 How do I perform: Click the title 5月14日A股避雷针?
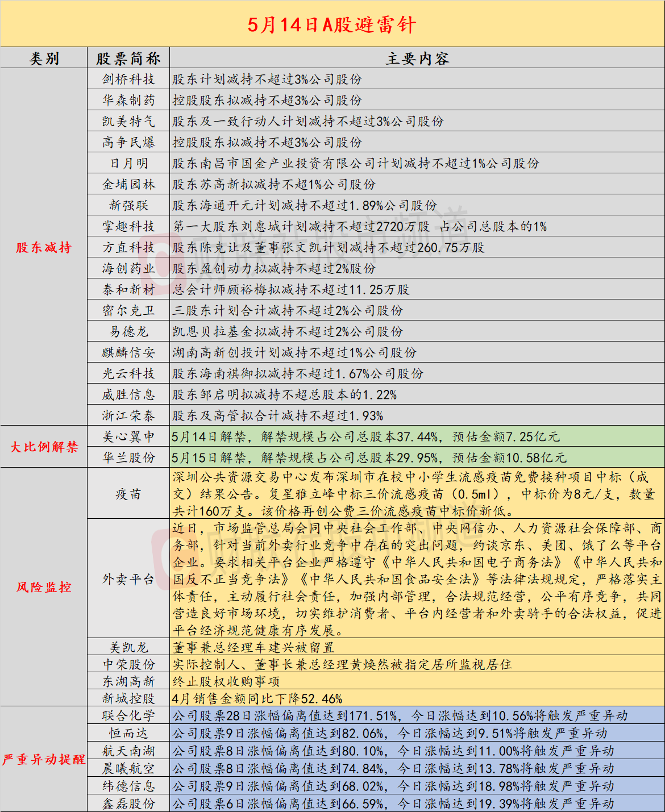pos(332,24)
